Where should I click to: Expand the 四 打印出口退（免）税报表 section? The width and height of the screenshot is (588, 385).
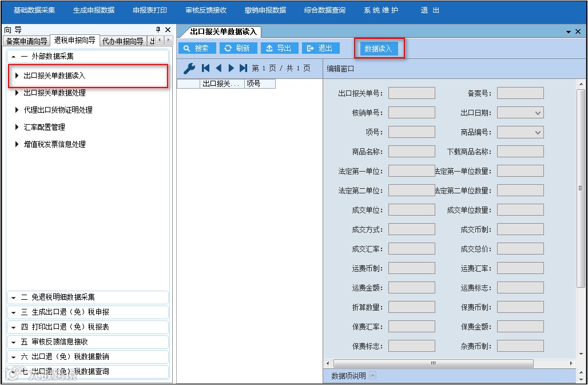click(88, 327)
